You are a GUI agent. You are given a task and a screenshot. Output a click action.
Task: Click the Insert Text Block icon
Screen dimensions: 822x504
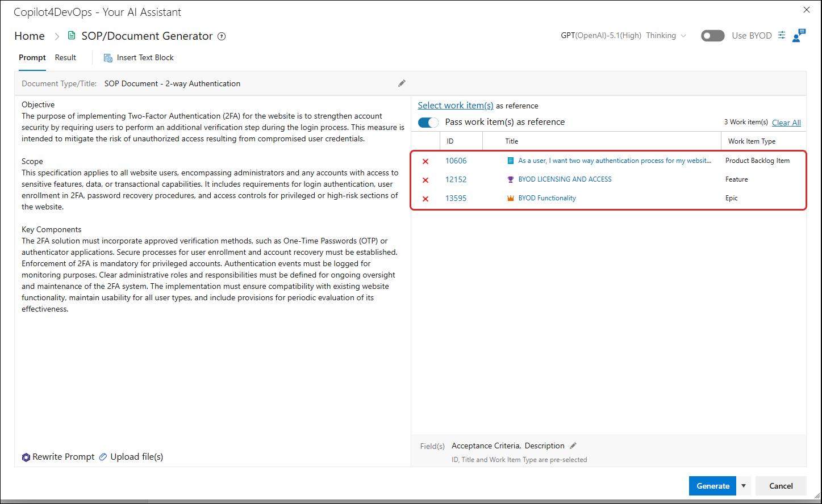(x=108, y=58)
